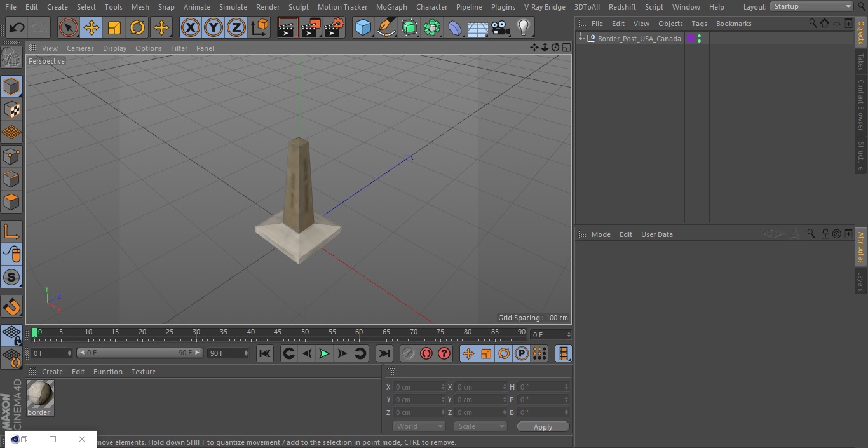868x448 pixels.
Task: Open the MoGraph menu
Action: tap(391, 6)
